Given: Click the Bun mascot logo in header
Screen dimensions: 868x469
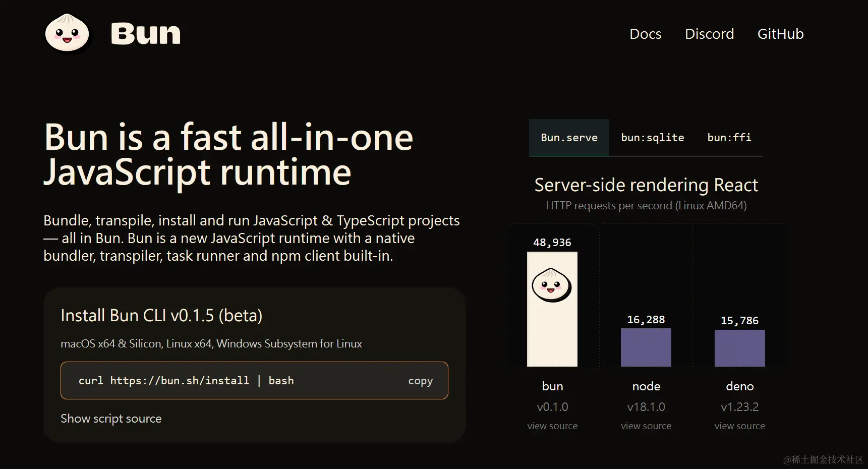Looking at the screenshot, I should pos(67,33).
